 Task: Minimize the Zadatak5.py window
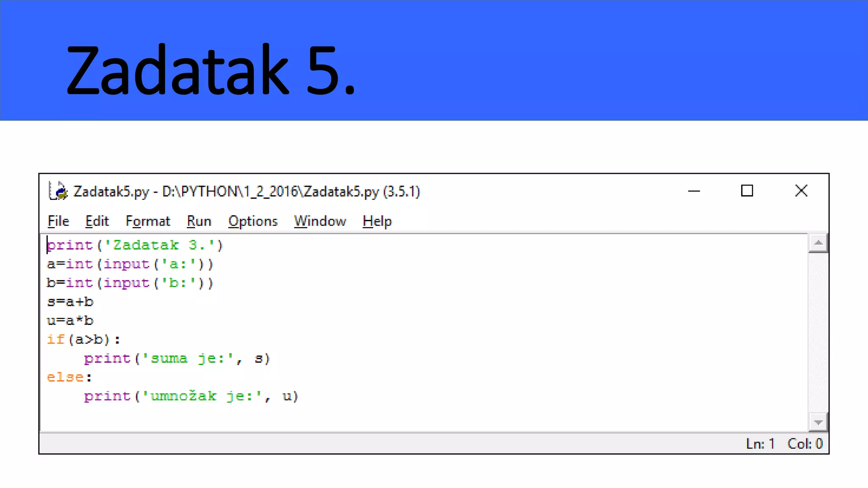[694, 191]
